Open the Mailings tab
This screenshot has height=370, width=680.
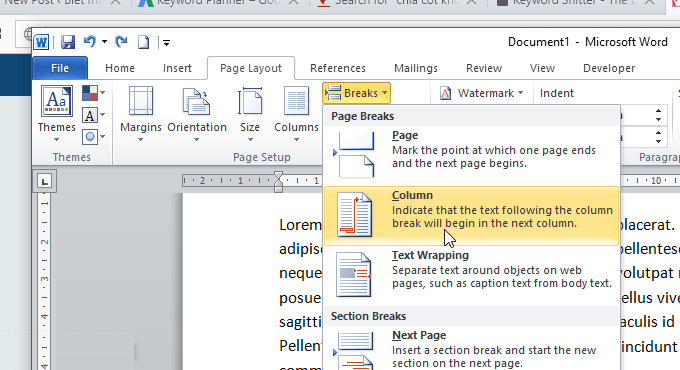pos(415,68)
